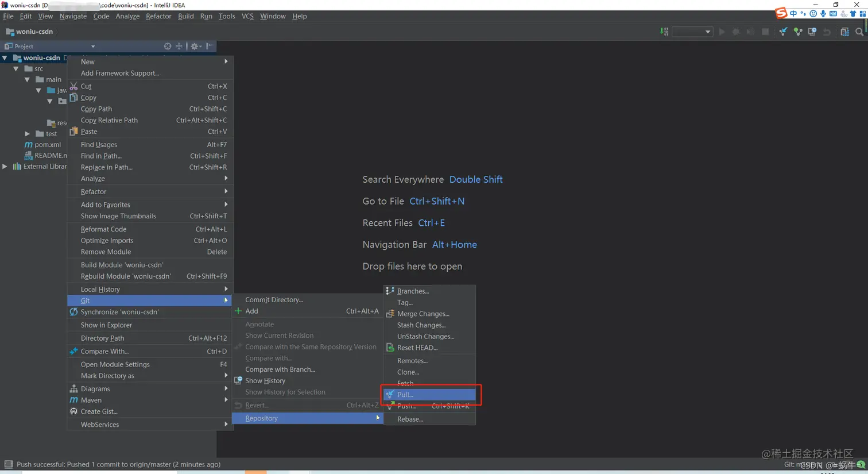Click the Revert toolbar icon
The image size is (868, 474).
(x=827, y=32)
